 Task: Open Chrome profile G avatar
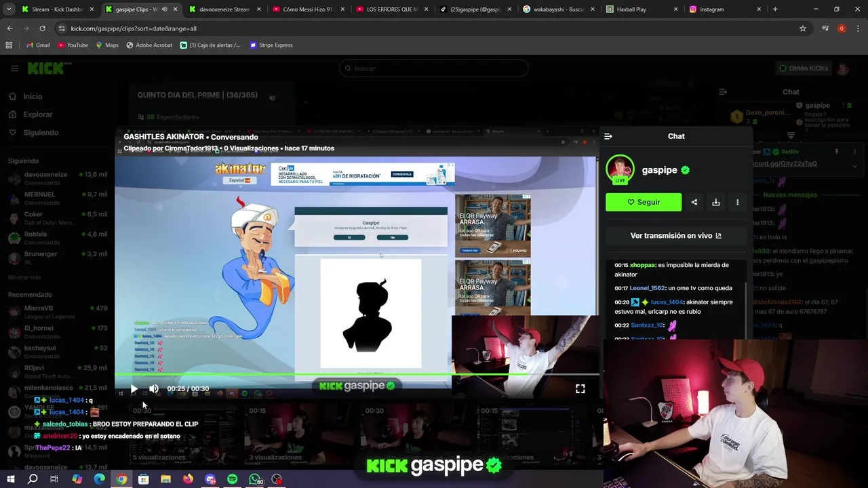(842, 28)
